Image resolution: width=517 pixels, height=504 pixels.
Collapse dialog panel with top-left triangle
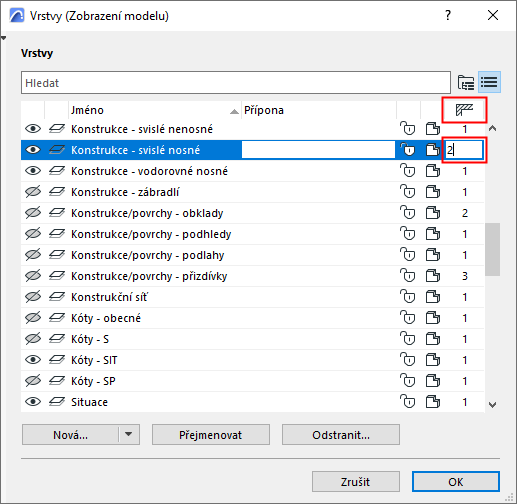tap(3, 38)
